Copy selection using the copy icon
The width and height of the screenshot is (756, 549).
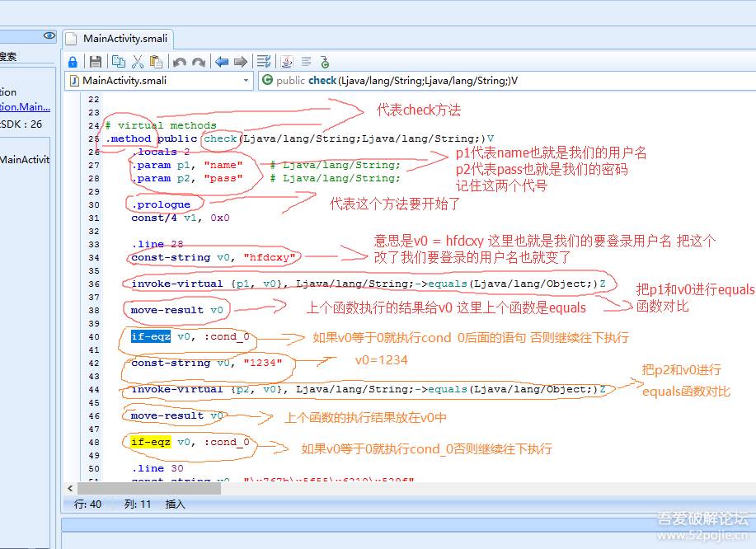point(119,62)
